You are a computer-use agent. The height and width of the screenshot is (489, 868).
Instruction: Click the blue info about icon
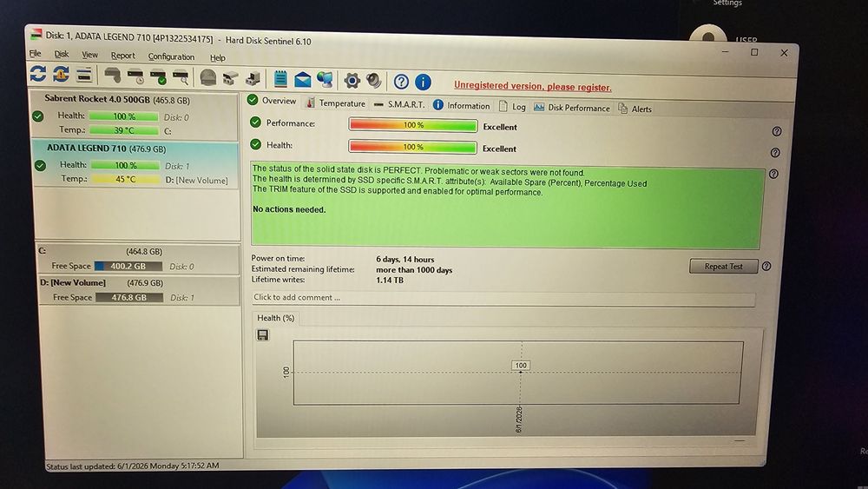423,83
